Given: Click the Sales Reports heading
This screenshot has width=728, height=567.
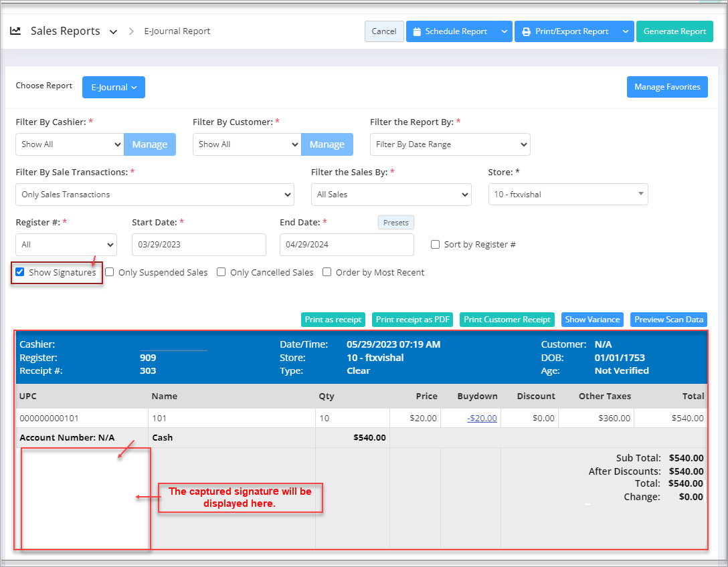Looking at the screenshot, I should point(66,31).
